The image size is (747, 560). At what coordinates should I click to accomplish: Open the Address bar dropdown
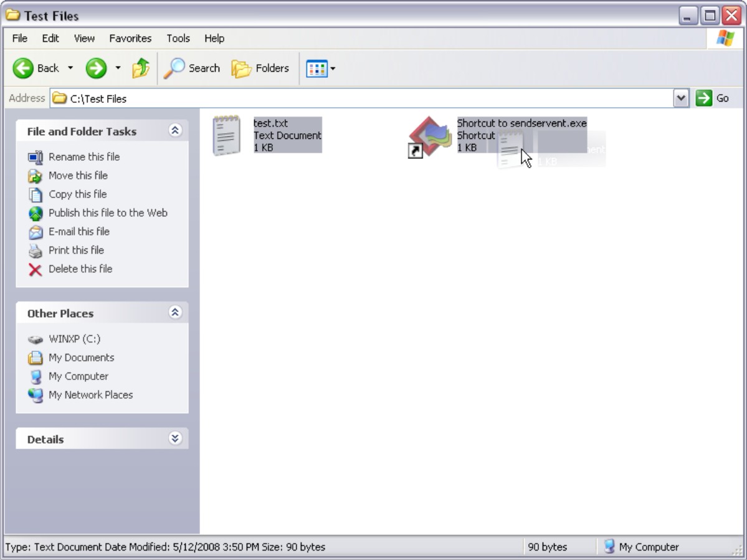coord(680,98)
